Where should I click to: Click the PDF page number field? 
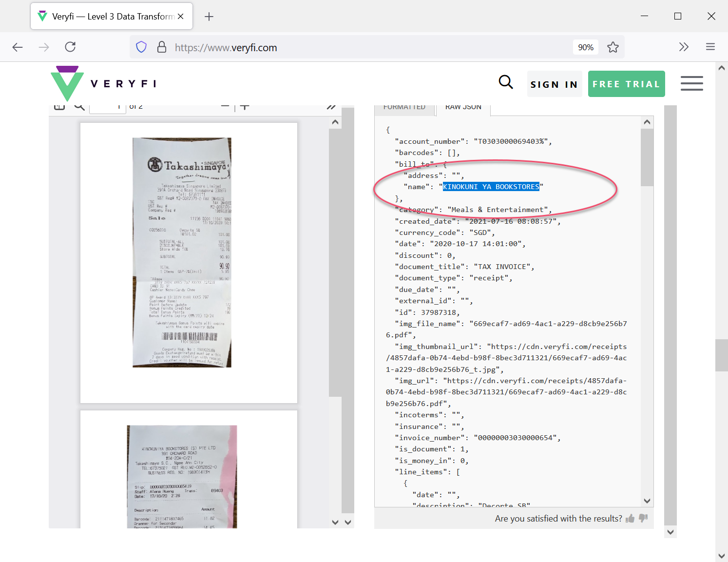click(x=108, y=108)
